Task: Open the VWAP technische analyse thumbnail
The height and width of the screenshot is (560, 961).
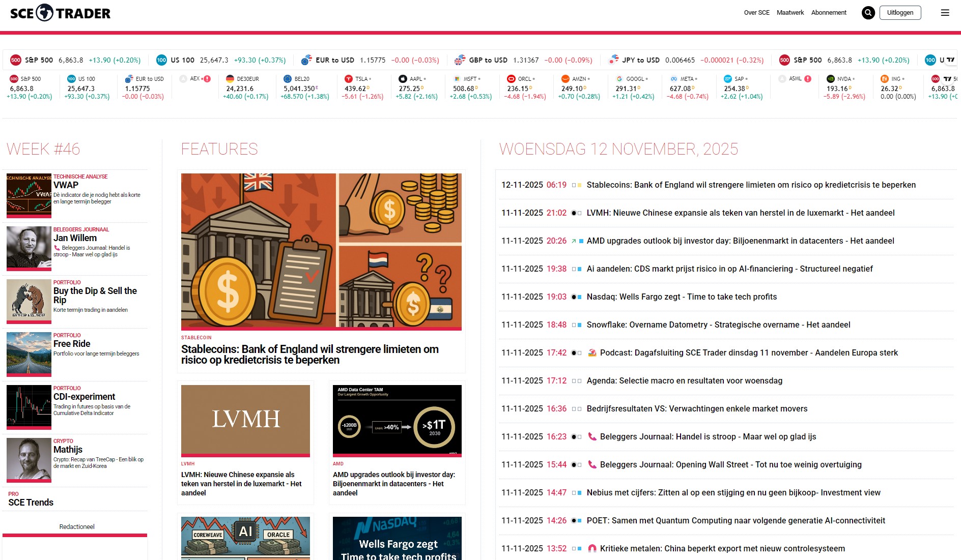Action: [29, 195]
